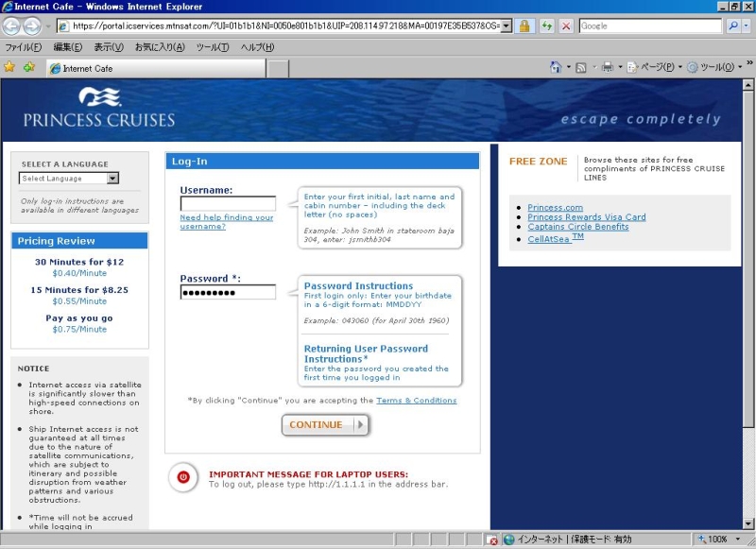Open the 表示(V) menu

(109, 47)
